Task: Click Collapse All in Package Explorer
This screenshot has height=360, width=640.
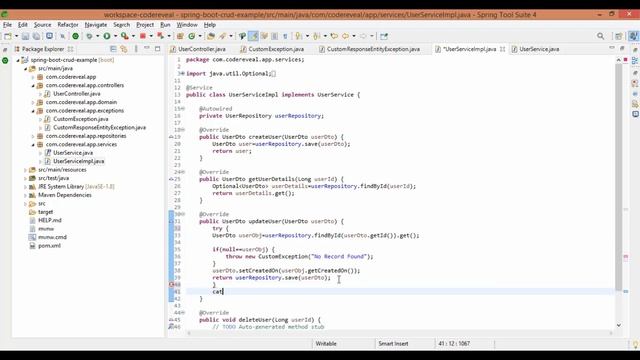Action: [113, 49]
